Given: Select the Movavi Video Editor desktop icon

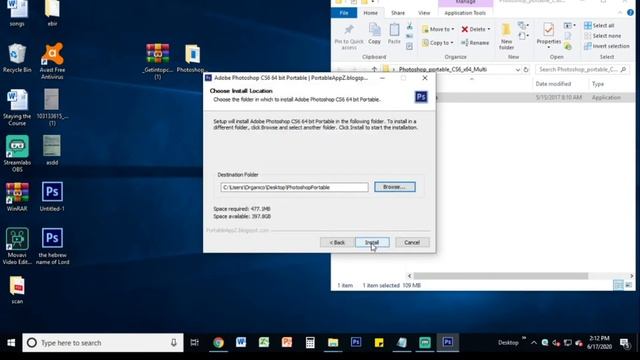Looking at the screenshot, I should click(x=17, y=246).
